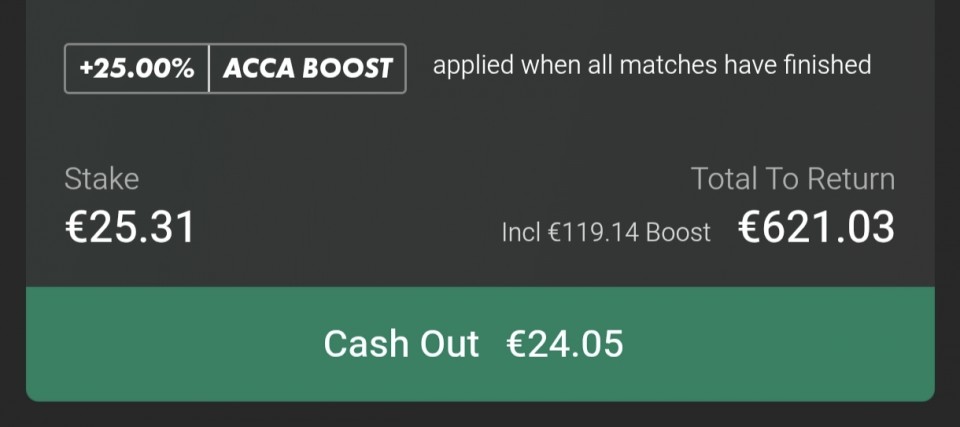Tap the word 'BOOST' in the outlined badge

350,68
